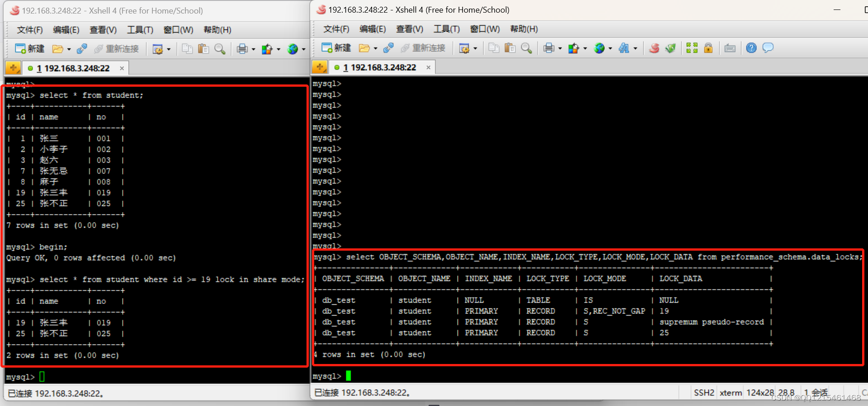Click Open folder icon in right Xshell window

point(364,48)
